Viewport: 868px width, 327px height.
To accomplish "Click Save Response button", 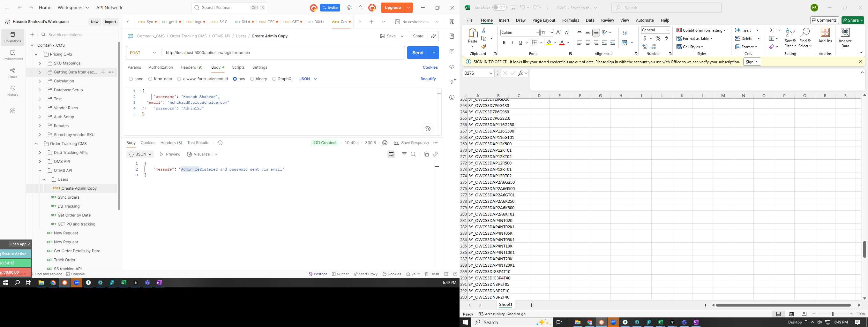I will click(411, 143).
